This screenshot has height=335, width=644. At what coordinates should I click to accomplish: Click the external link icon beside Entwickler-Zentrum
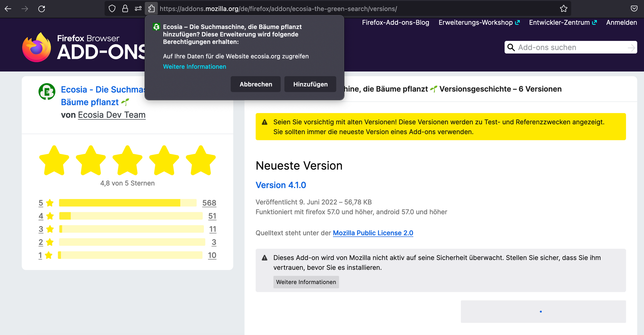594,23
